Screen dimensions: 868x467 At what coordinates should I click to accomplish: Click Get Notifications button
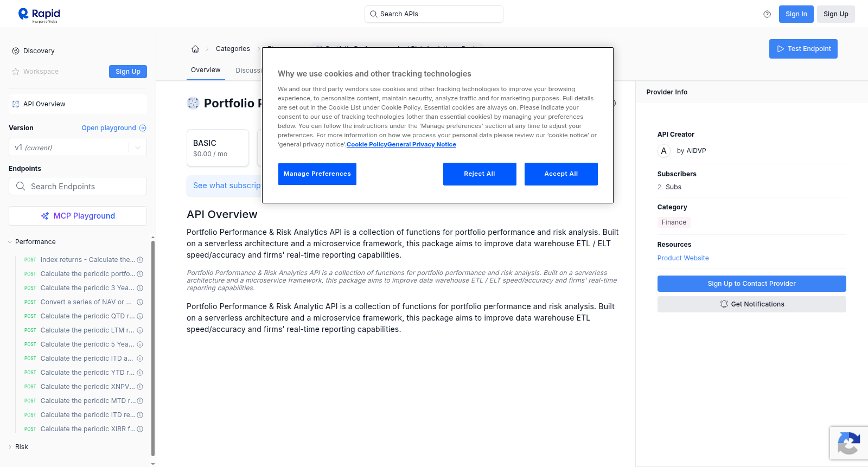pos(752,304)
